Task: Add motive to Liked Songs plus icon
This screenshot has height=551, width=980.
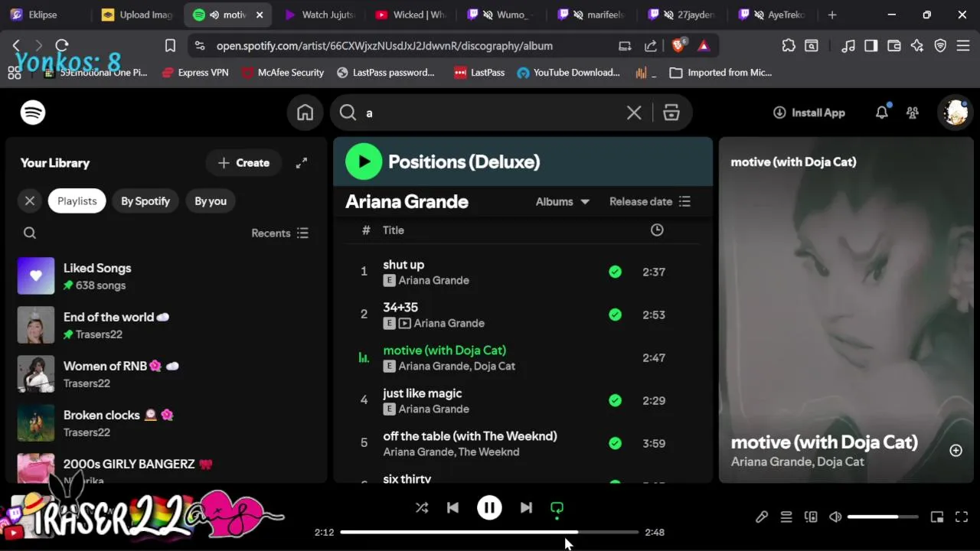Action: pyautogui.click(x=955, y=451)
